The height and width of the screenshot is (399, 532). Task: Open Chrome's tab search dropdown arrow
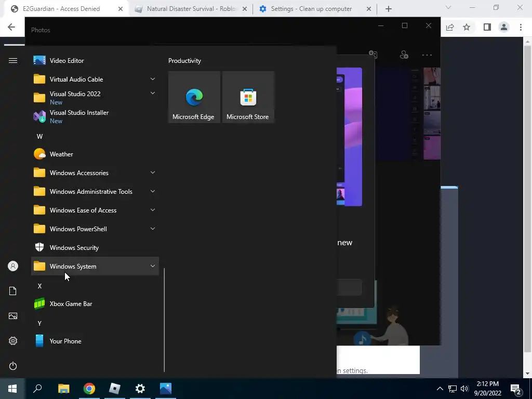point(448,7)
